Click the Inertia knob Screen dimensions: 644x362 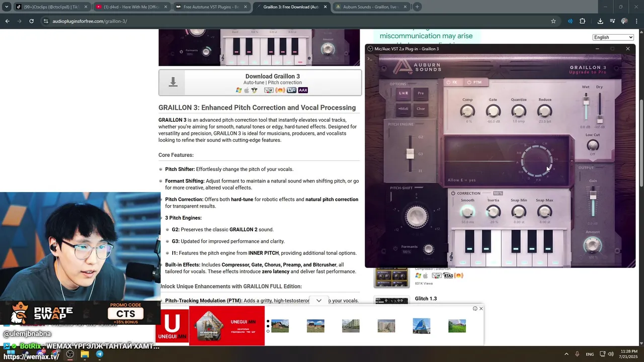(x=494, y=212)
